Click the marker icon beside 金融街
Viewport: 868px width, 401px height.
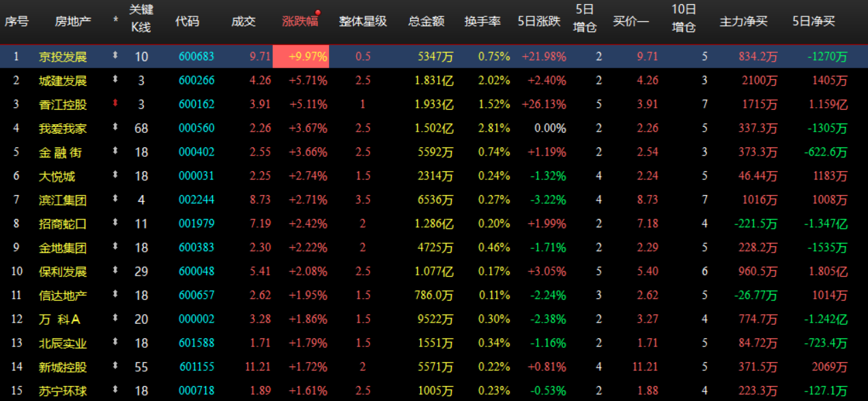pyautogui.click(x=115, y=151)
